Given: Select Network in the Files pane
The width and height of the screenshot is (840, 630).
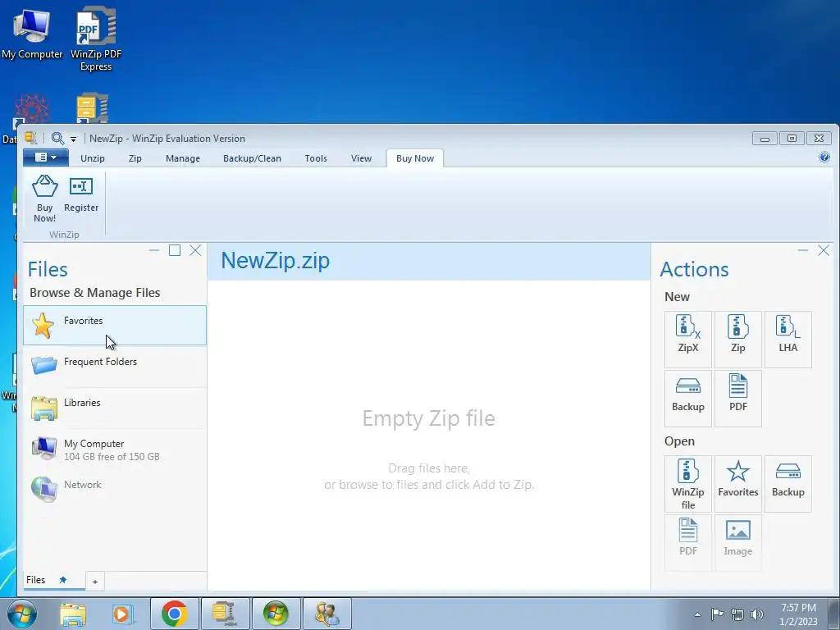Looking at the screenshot, I should coord(115,489).
